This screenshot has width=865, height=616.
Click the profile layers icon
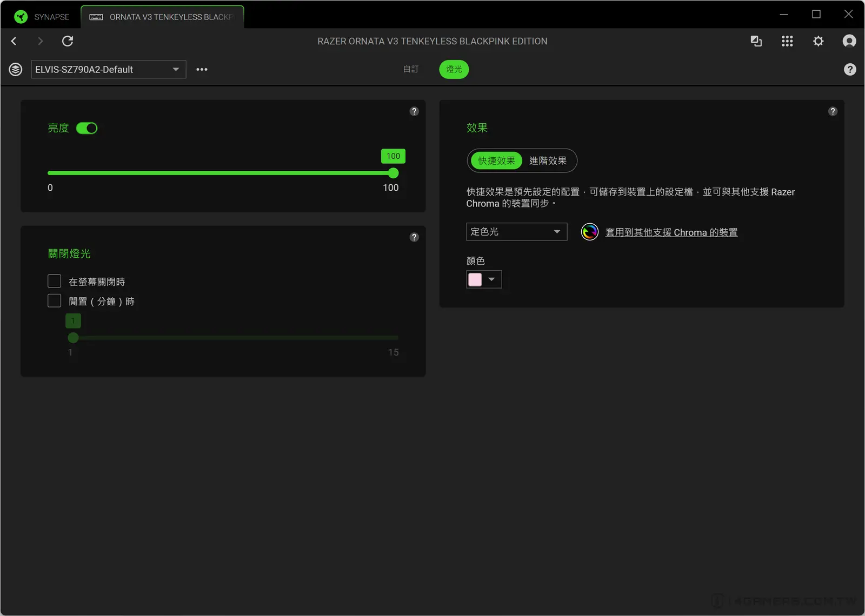coord(16,69)
